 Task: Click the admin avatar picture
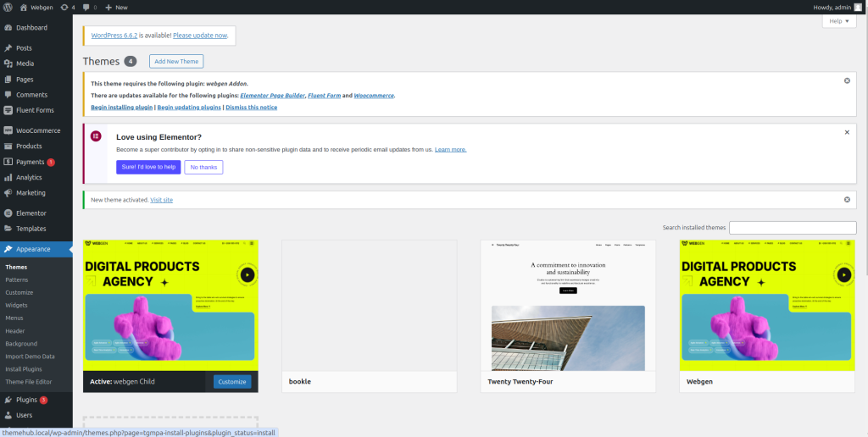858,7
